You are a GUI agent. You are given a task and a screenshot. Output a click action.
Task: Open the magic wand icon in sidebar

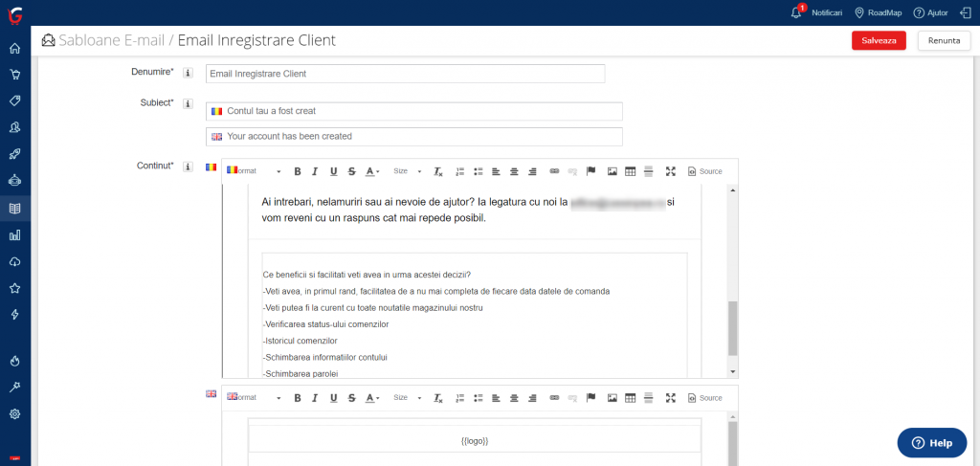tap(15, 388)
